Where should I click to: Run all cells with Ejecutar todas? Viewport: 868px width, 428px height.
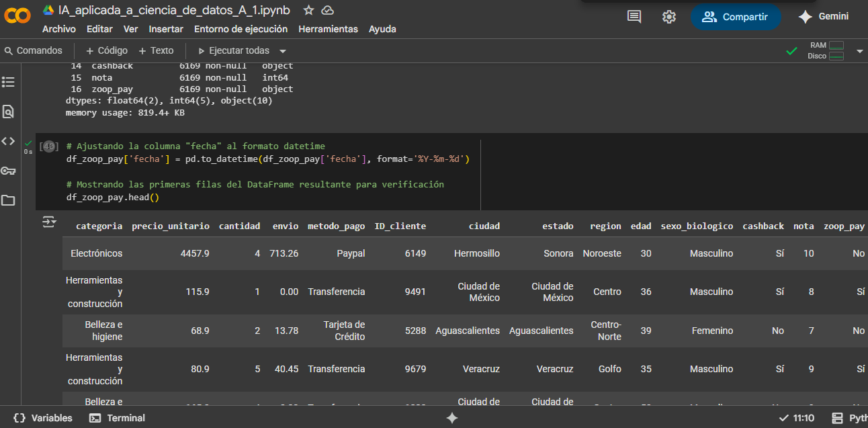coord(234,50)
